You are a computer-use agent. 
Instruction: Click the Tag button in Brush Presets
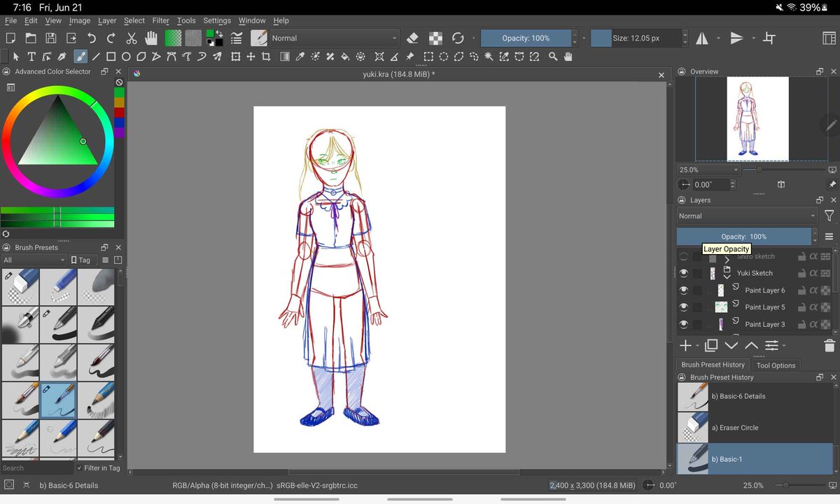point(80,260)
